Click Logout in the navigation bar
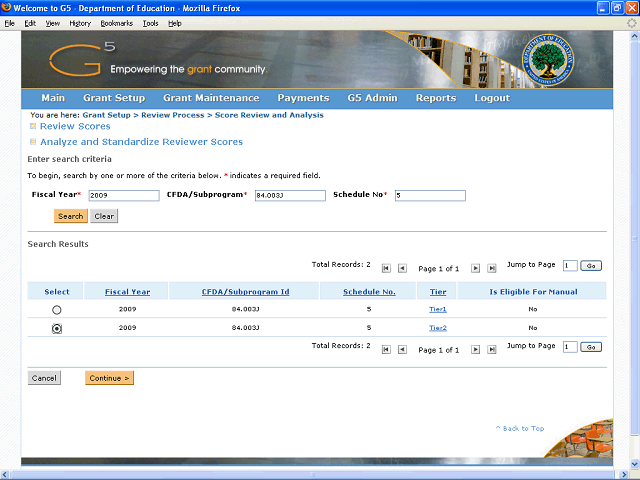Screen dimensions: 640x480 [x=492, y=98]
